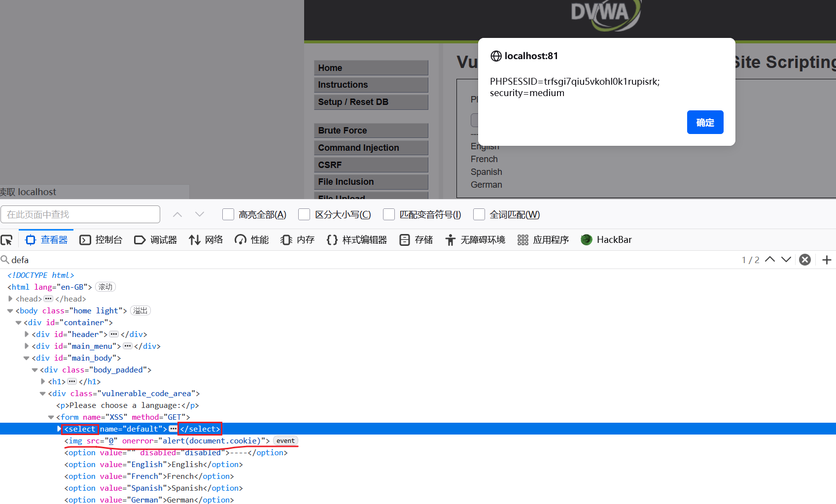Expand the head element node
Viewport: 836px width, 504px height.
tap(10, 299)
